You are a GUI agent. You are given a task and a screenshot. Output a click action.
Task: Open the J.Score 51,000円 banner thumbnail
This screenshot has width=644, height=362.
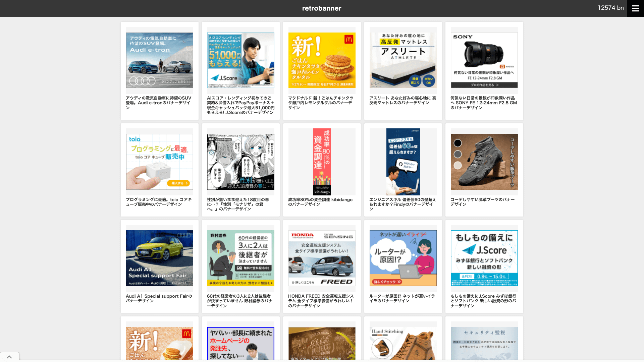click(x=241, y=60)
